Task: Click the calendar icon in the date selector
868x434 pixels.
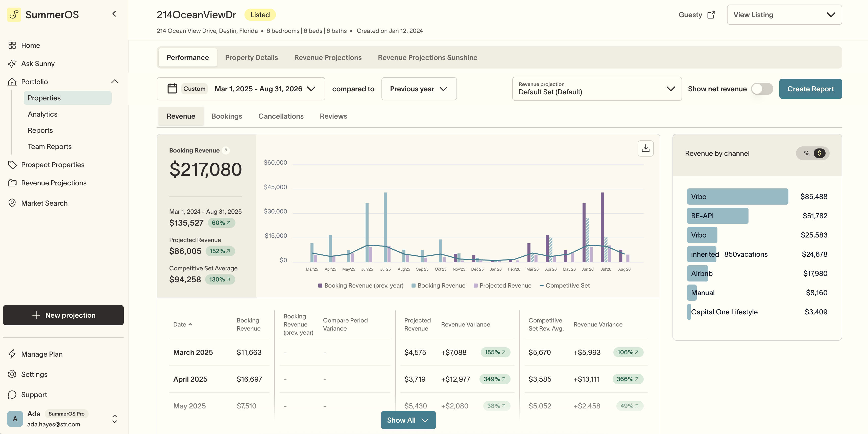Action: click(172, 88)
